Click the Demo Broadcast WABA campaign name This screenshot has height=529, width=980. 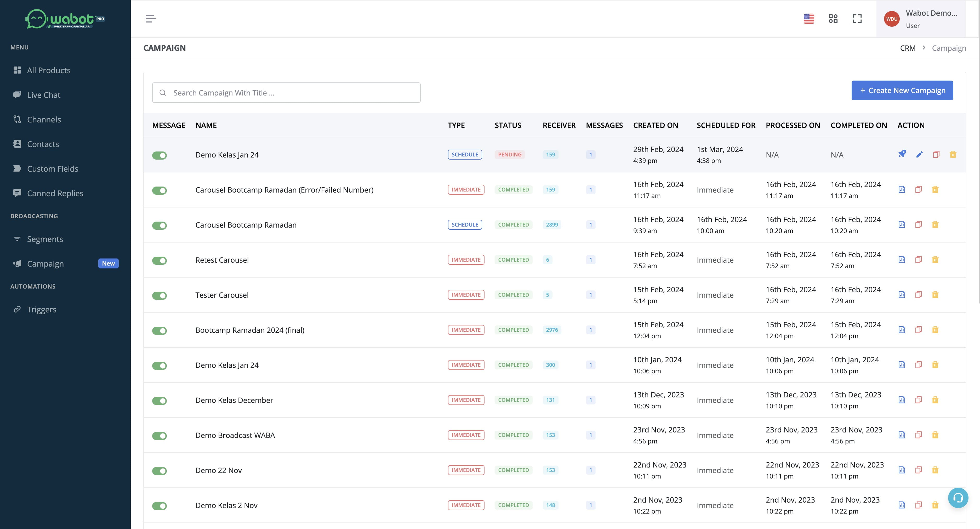(235, 435)
